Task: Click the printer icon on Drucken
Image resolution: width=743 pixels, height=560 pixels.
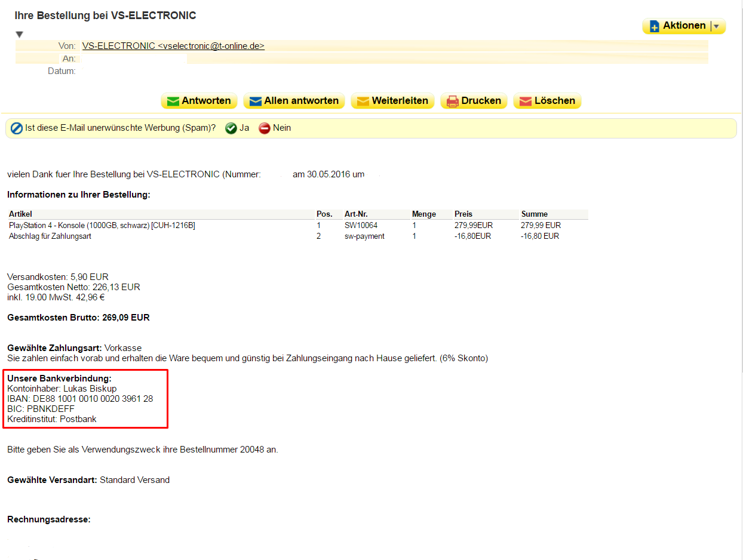Action: coord(453,101)
